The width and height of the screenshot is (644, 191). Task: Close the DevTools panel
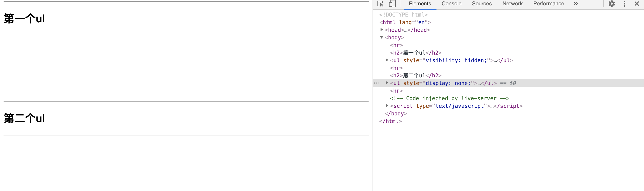click(x=636, y=4)
